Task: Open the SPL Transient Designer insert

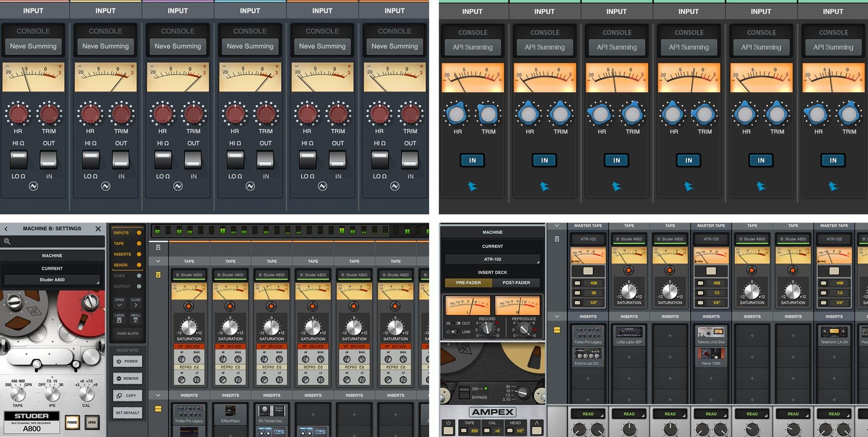Action: coord(271,413)
